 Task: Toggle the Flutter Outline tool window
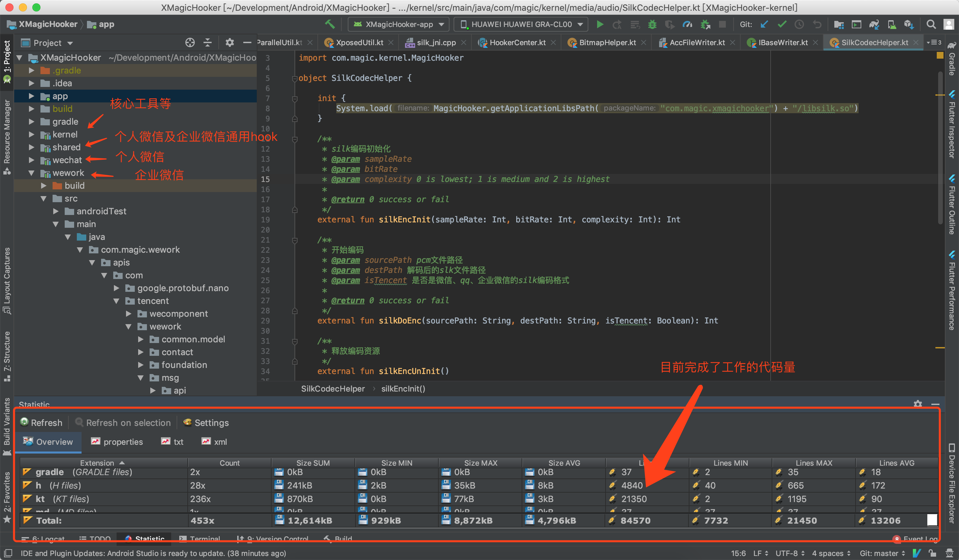click(951, 204)
